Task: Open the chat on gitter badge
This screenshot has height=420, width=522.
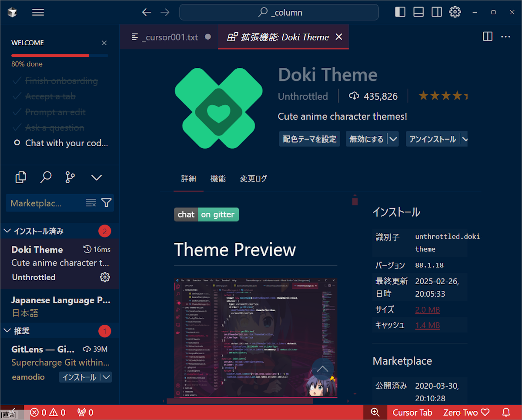Action: pos(207,214)
